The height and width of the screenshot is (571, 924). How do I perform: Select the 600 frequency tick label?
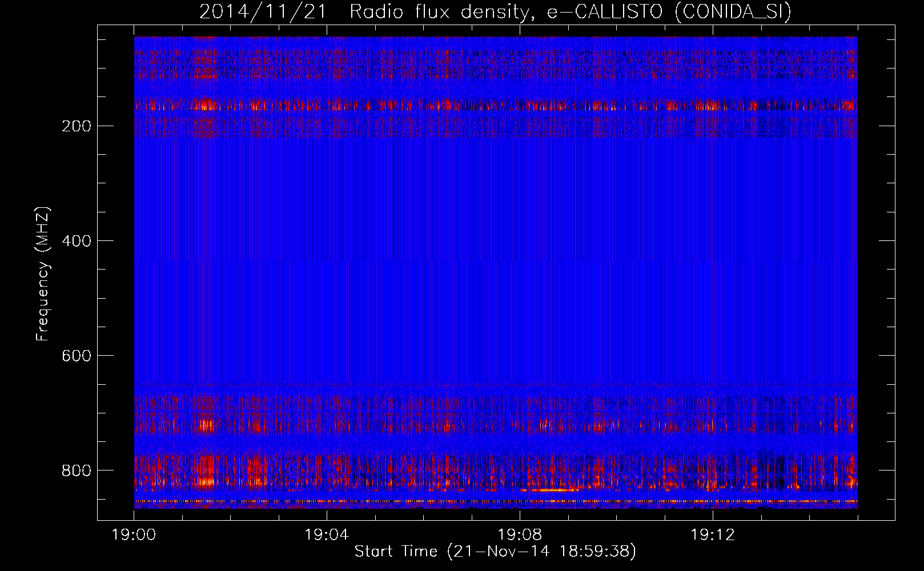coord(76,356)
